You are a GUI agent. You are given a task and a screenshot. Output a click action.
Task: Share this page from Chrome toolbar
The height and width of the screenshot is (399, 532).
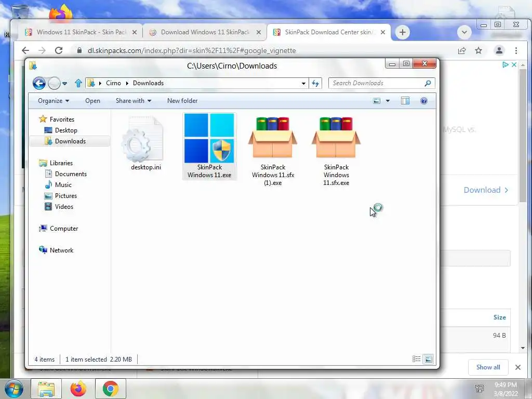[x=462, y=50]
